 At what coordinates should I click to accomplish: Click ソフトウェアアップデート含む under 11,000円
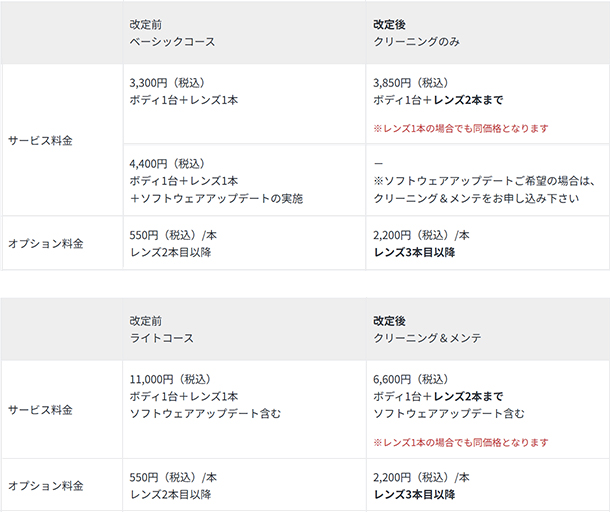[x=205, y=414]
